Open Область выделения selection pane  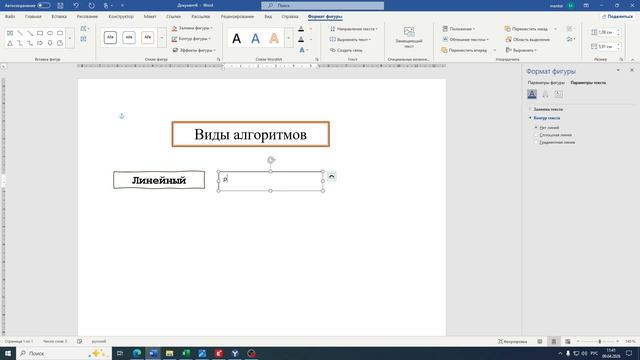point(528,40)
